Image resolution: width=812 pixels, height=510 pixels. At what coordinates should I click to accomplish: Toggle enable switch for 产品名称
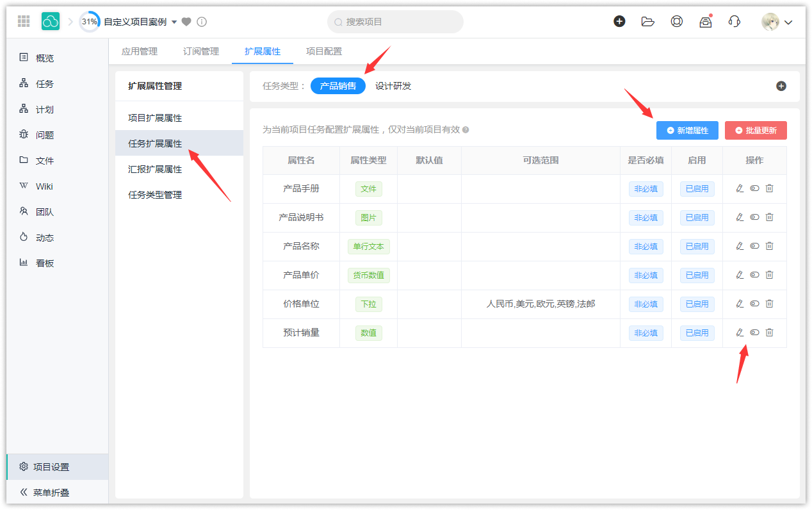click(x=754, y=246)
